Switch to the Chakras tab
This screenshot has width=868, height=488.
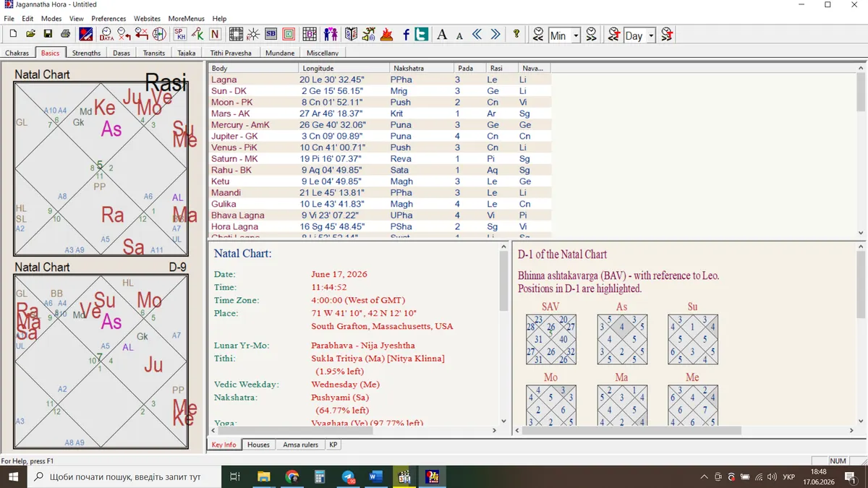(17, 53)
